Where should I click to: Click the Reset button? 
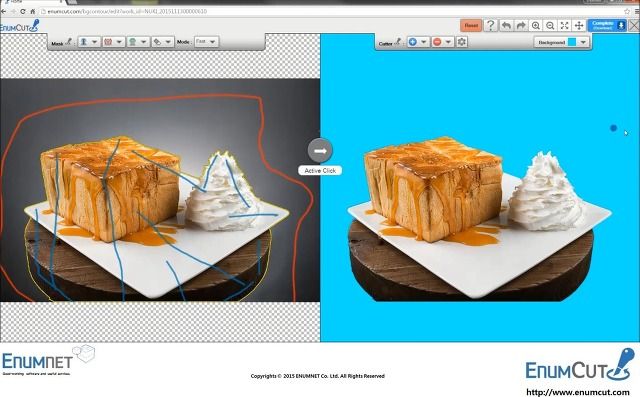pos(471,25)
